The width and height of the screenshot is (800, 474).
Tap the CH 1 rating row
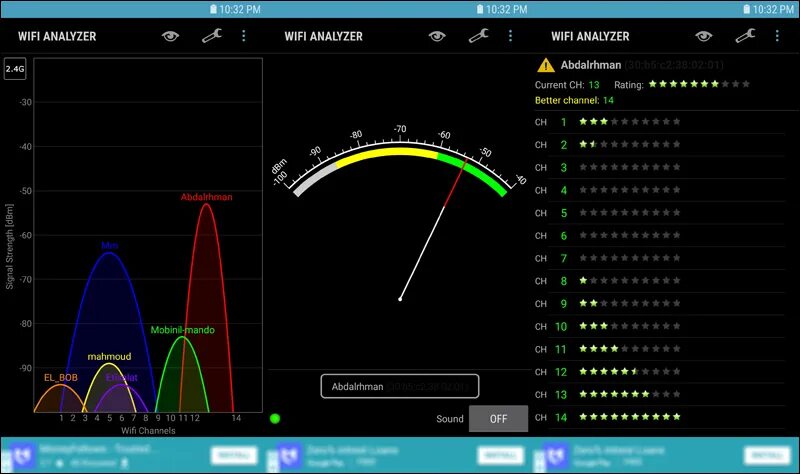[659, 122]
